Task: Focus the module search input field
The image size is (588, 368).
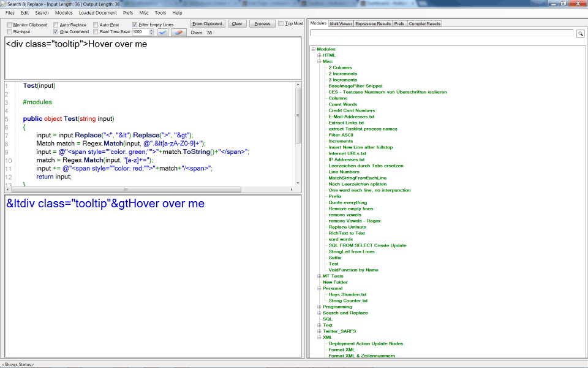Action: [442, 33]
